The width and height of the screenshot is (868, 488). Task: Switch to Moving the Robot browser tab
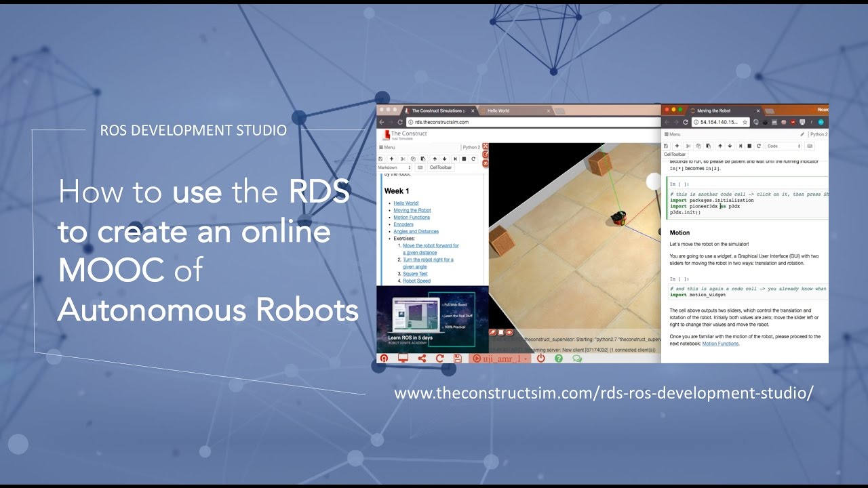tap(726, 110)
